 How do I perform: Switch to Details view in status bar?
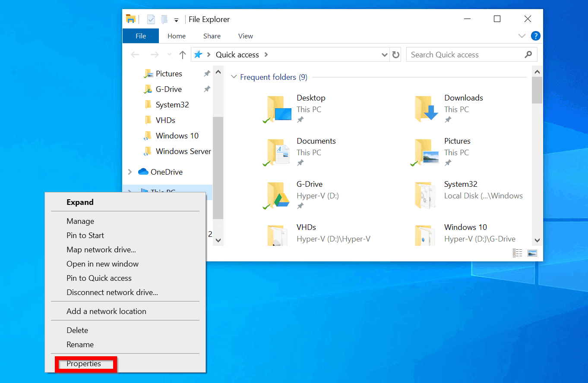coord(517,253)
